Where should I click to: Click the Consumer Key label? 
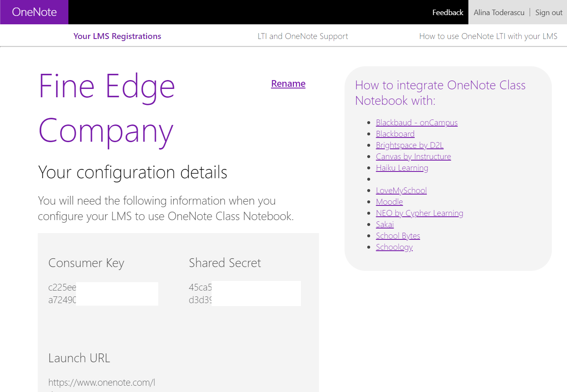coord(86,263)
